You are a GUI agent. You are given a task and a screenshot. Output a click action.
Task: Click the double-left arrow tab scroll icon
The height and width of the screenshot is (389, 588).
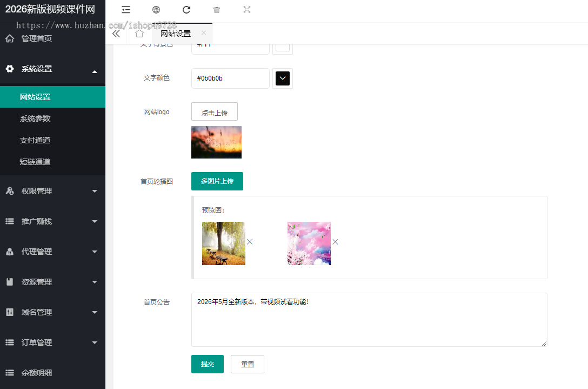point(116,34)
